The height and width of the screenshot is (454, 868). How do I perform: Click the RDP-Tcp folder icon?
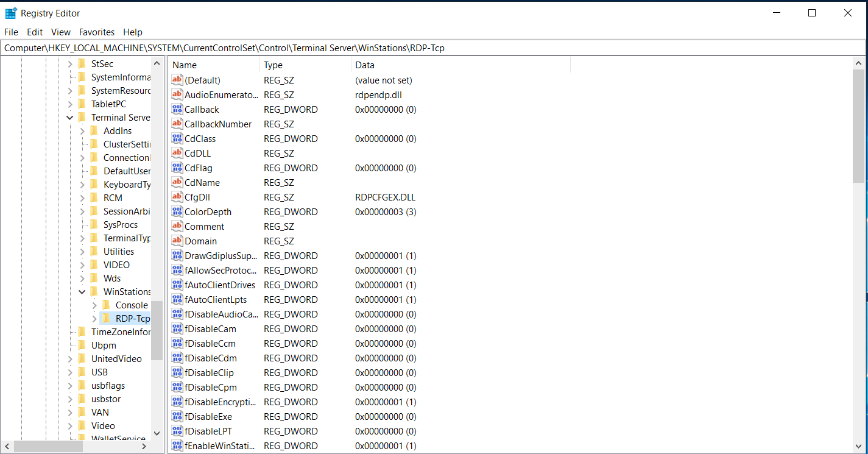click(x=106, y=319)
